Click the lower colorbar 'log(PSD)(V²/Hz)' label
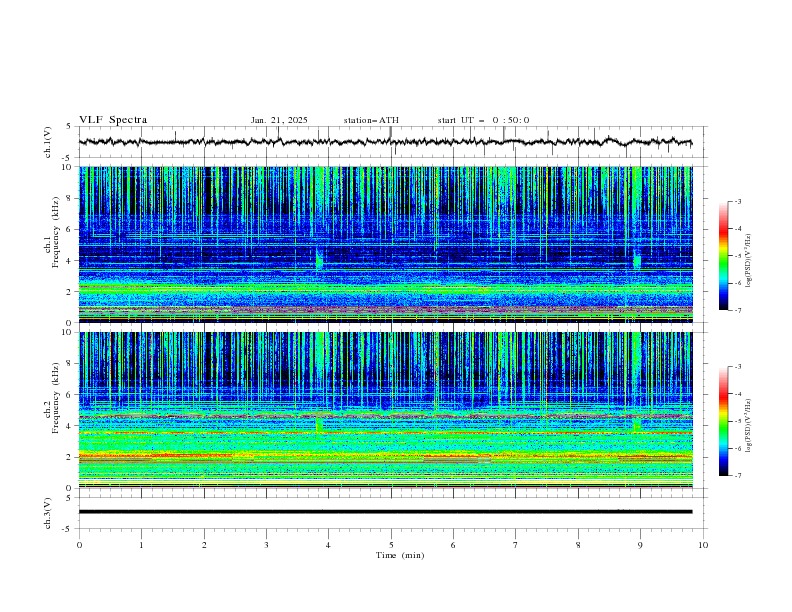Viewport: 792px width, 612px height. (x=749, y=425)
